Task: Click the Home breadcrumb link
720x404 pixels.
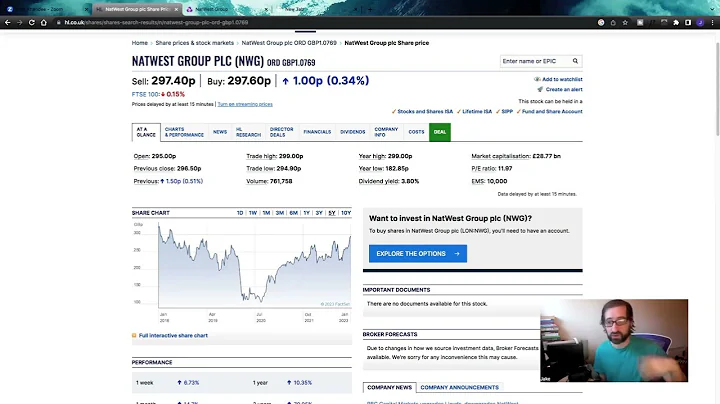Action: (x=140, y=43)
